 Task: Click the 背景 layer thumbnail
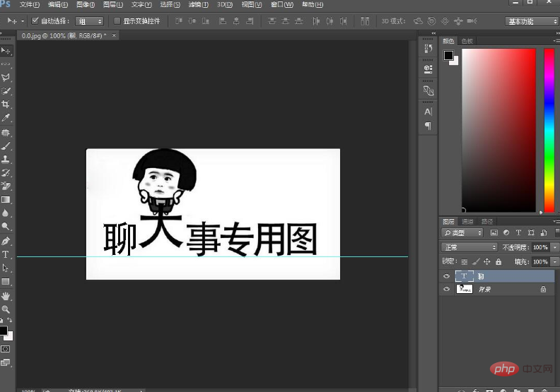[x=465, y=290]
